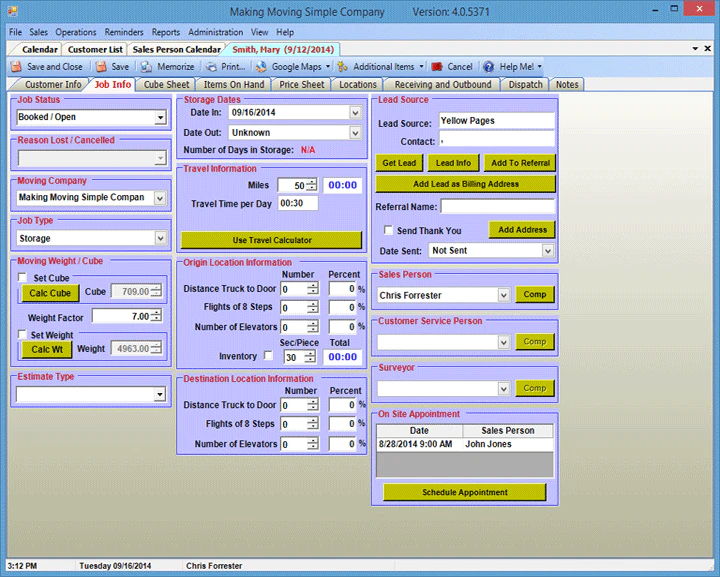Expand the Help Me dropdown arrow
This screenshot has width=720, height=577.
pyautogui.click(x=540, y=67)
